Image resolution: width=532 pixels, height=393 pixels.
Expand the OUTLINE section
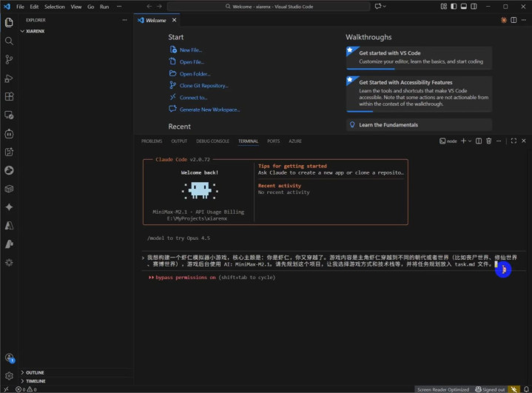[x=34, y=372]
